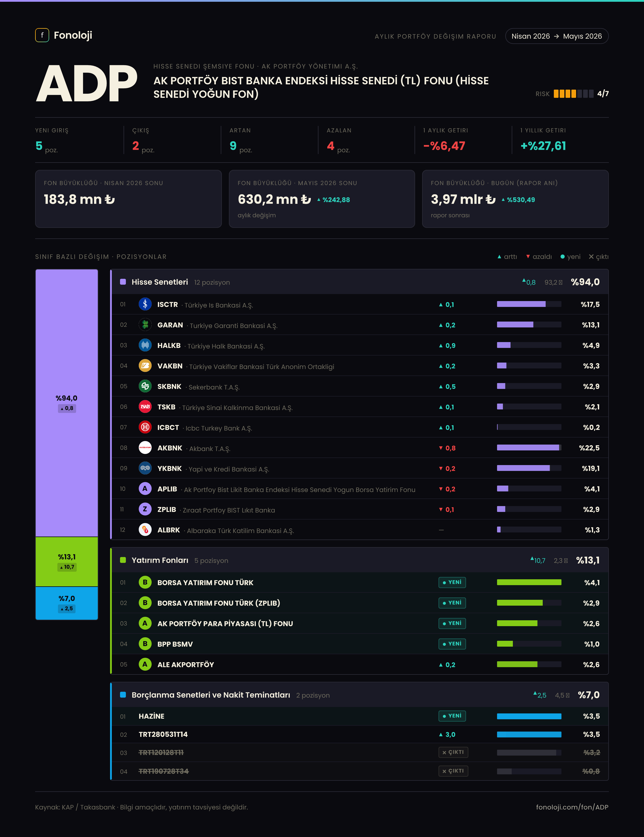644x837 pixels.
Task: Click the Nisan 2026 fund size card 183,8 mn
Action: pos(128,199)
